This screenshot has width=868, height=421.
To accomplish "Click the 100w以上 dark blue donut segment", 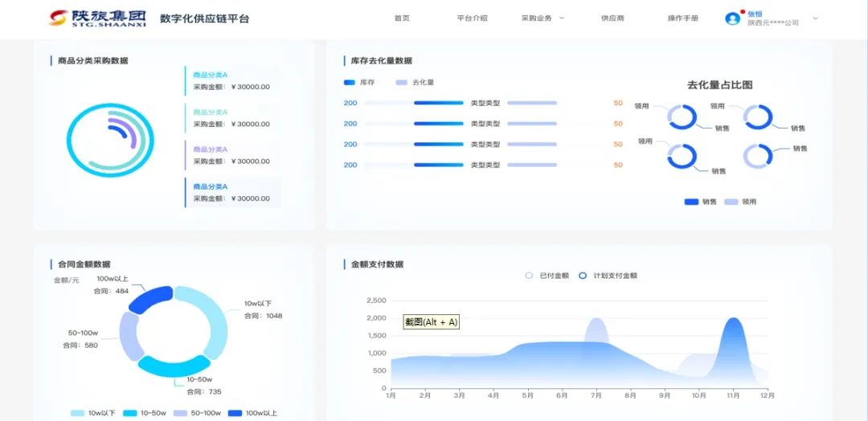I will (x=151, y=300).
